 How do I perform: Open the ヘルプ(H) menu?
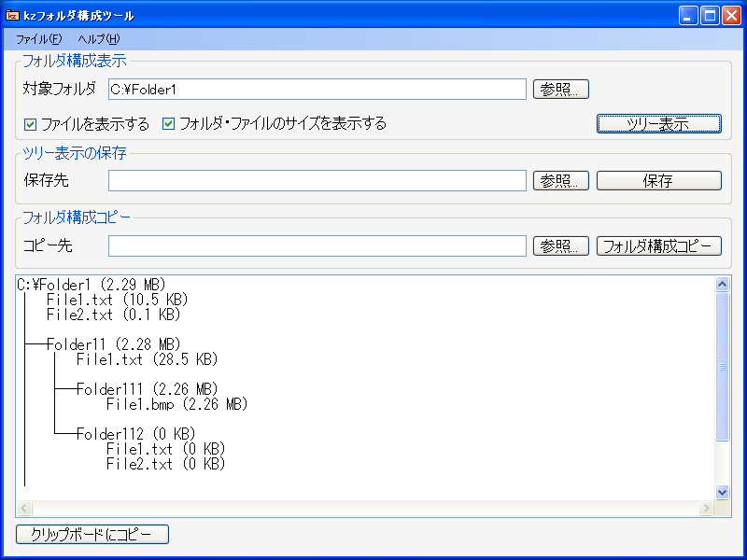click(x=99, y=39)
